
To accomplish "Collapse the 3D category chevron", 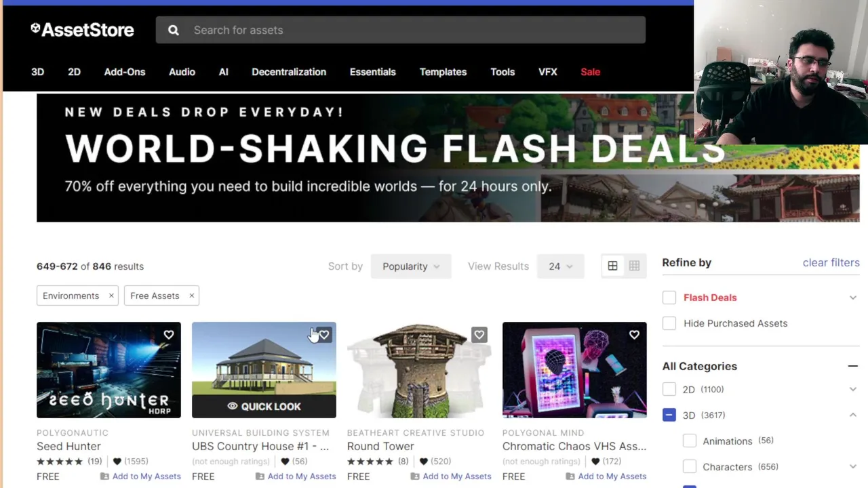I will tap(852, 415).
